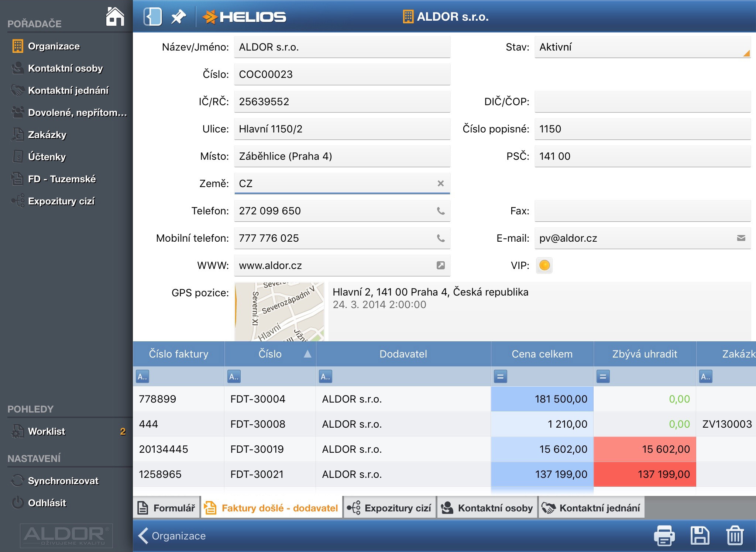This screenshot has width=756, height=552.
Task: Edit the PSČ field
Action: 643,156
